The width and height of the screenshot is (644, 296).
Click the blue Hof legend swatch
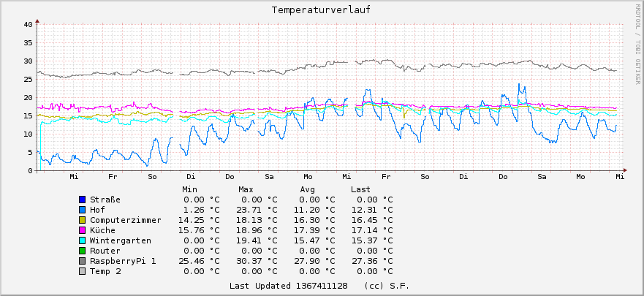pos(82,210)
